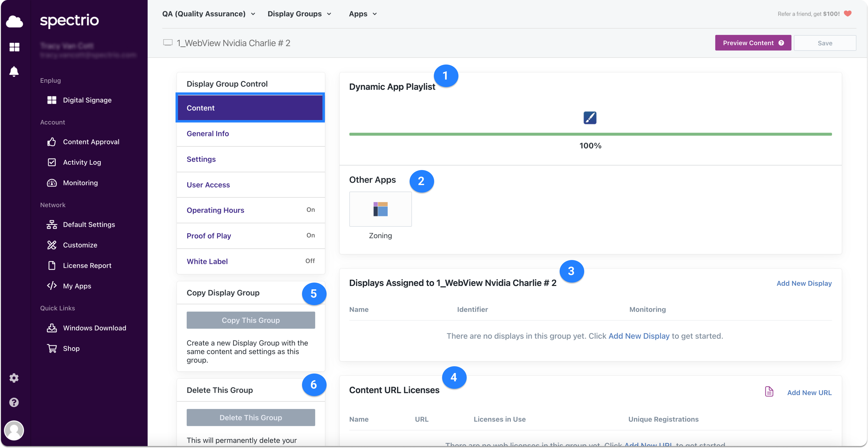Open notifications bell icon
The image size is (868, 448).
14,71
